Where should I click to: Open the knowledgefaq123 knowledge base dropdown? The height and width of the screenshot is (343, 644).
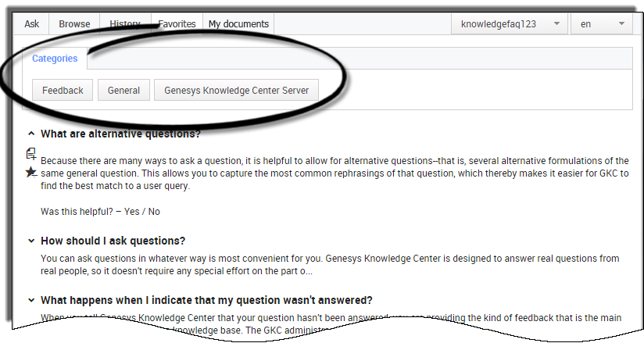point(509,24)
